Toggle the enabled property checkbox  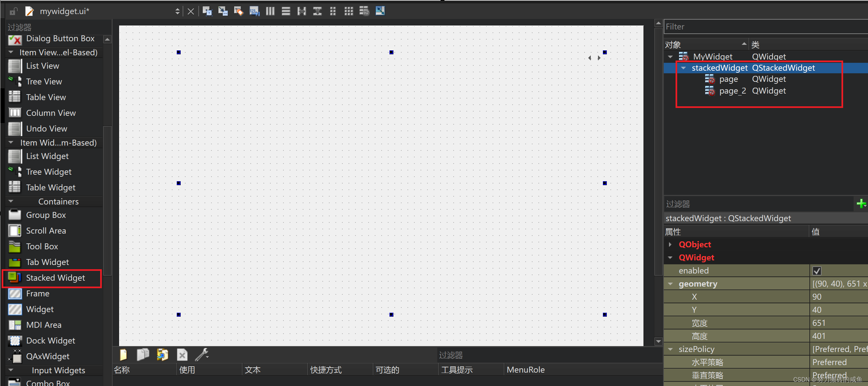point(816,271)
